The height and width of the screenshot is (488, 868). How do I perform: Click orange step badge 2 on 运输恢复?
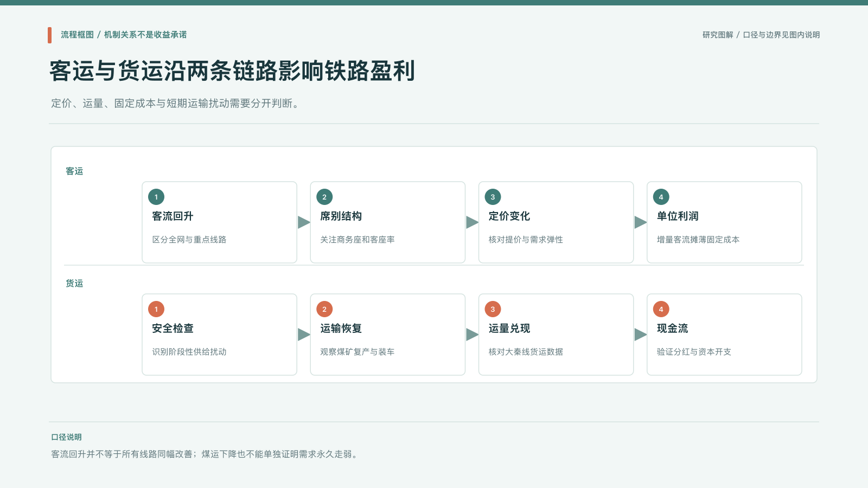pyautogui.click(x=324, y=309)
